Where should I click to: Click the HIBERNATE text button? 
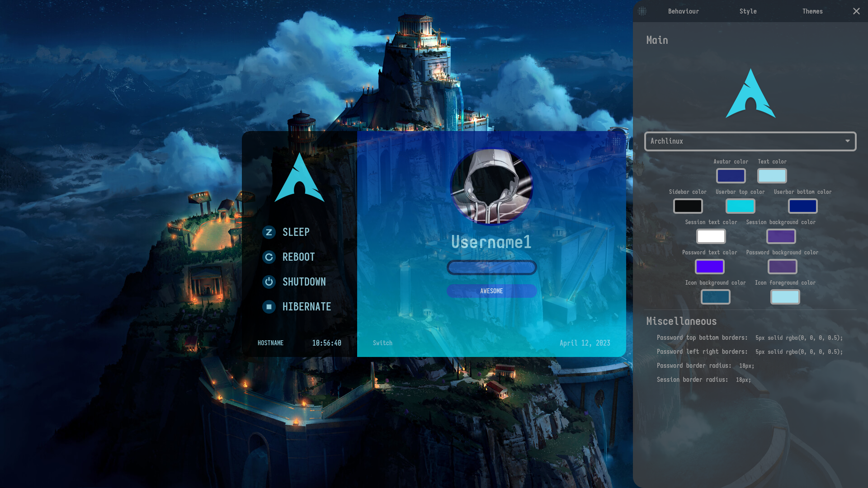(x=307, y=307)
